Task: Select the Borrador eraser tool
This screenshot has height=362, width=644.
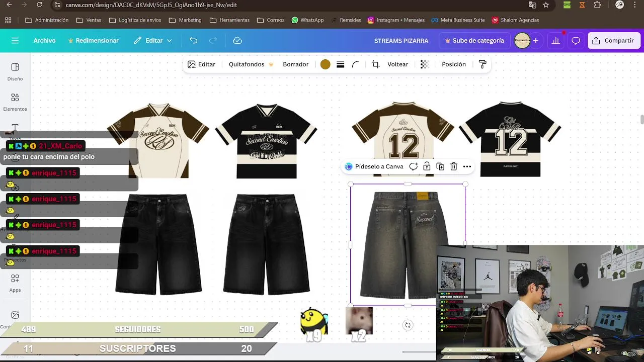Action: point(295,64)
